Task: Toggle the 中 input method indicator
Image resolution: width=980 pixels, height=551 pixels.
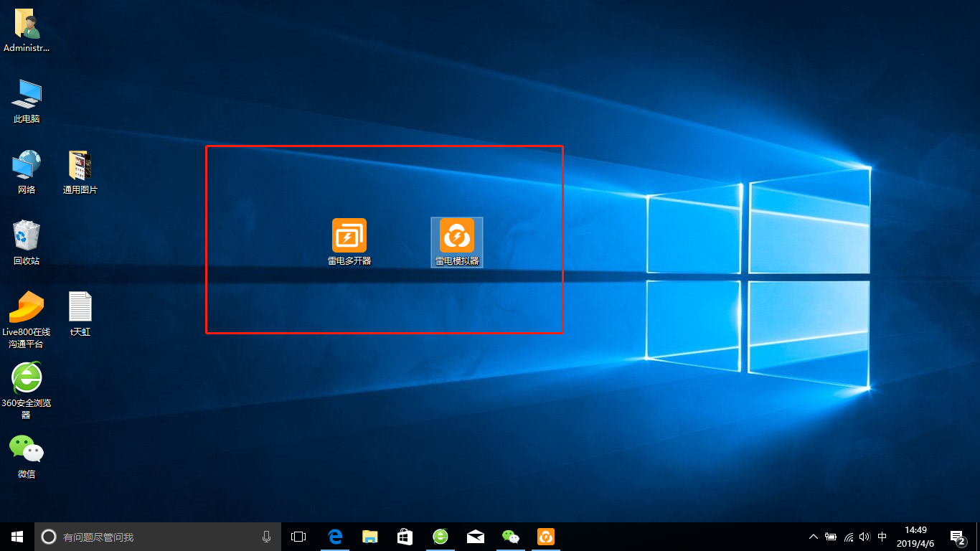Action: pos(882,537)
